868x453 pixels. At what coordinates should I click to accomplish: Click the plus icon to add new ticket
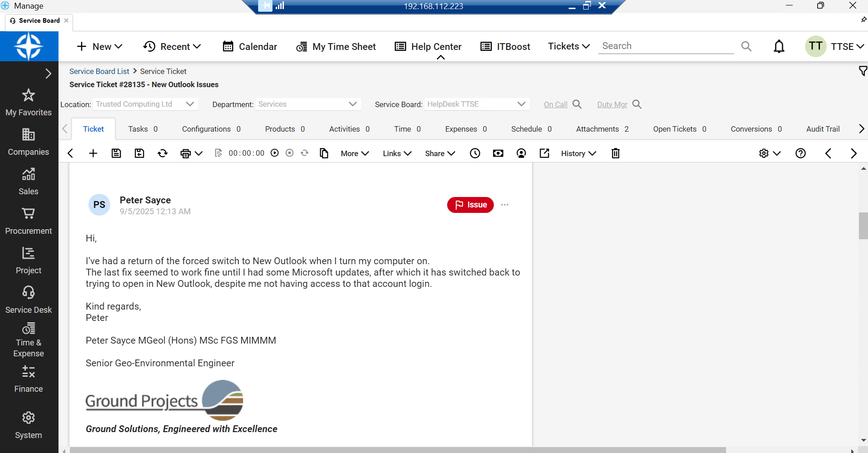tap(93, 153)
